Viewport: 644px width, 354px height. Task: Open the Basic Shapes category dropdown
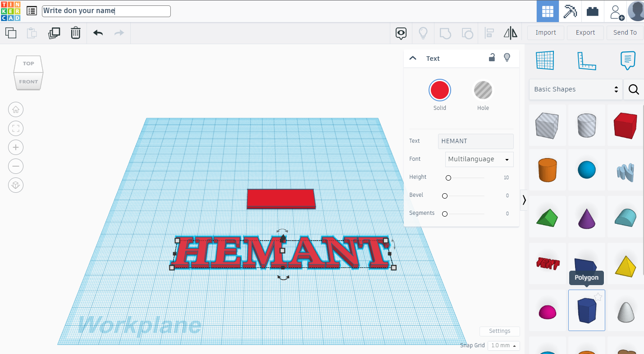tap(575, 89)
